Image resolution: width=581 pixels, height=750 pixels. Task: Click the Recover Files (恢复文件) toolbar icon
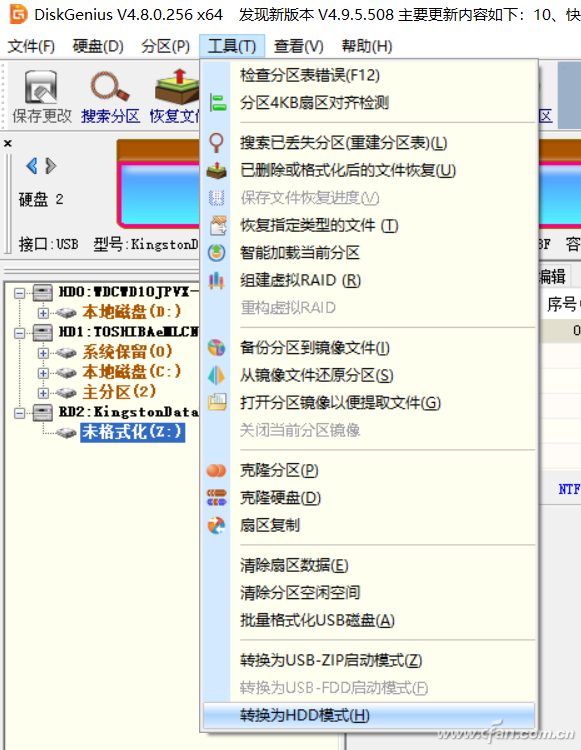pyautogui.click(x=176, y=87)
